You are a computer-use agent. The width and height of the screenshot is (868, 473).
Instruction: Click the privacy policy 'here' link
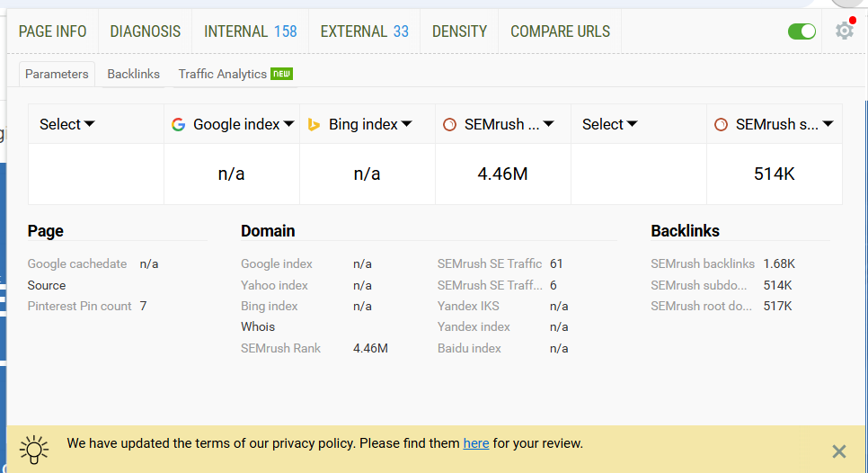(x=476, y=443)
